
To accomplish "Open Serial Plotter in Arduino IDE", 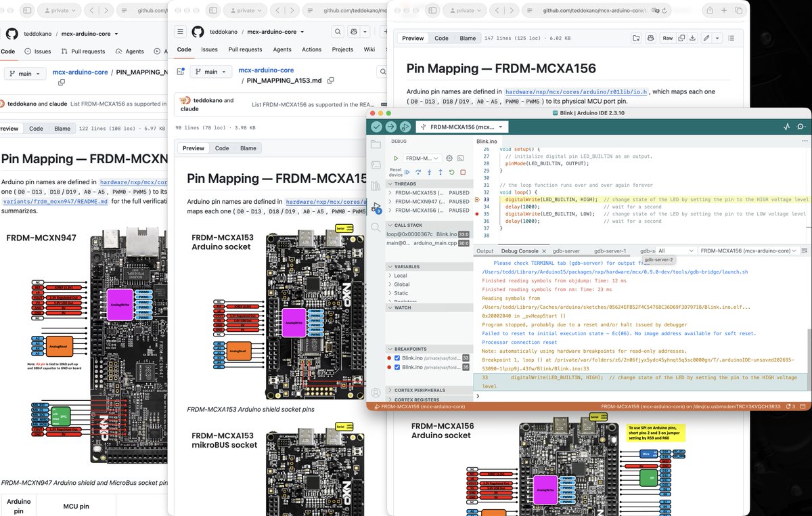I will (787, 127).
